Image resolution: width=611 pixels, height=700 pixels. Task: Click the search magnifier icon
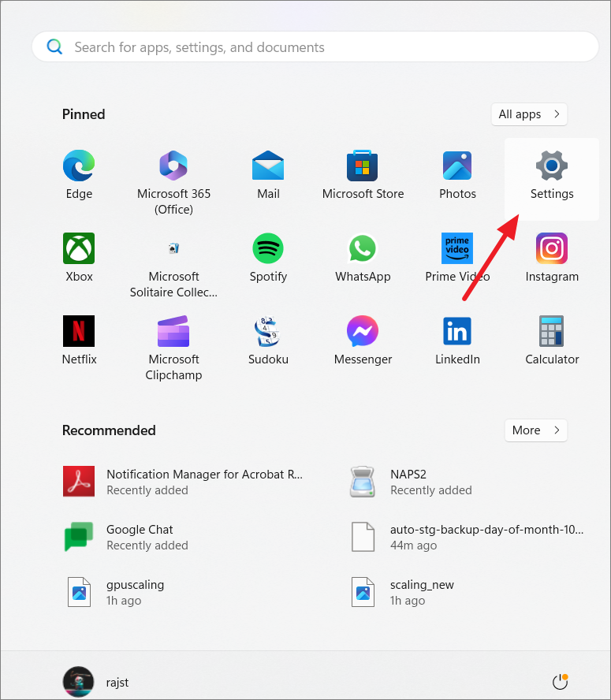coord(54,47)
